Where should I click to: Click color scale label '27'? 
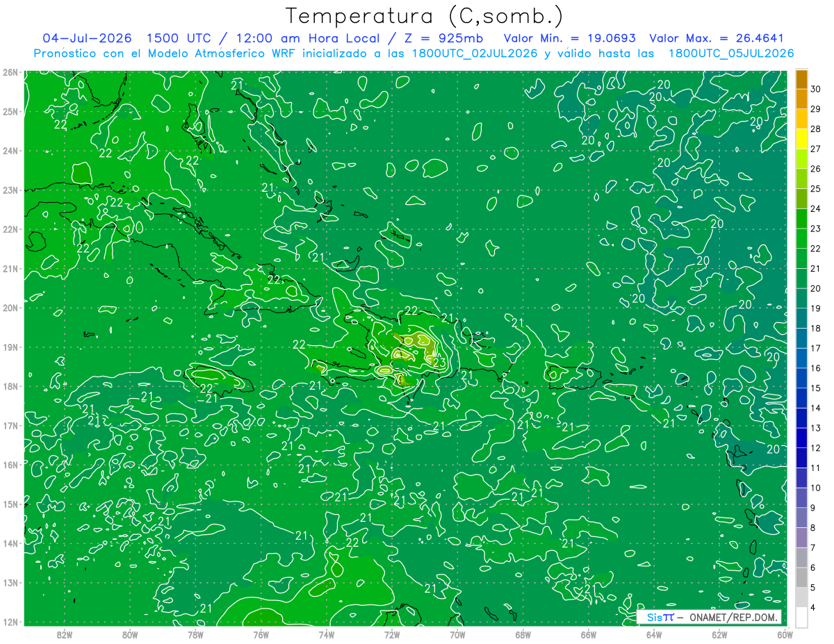(815, 148)
